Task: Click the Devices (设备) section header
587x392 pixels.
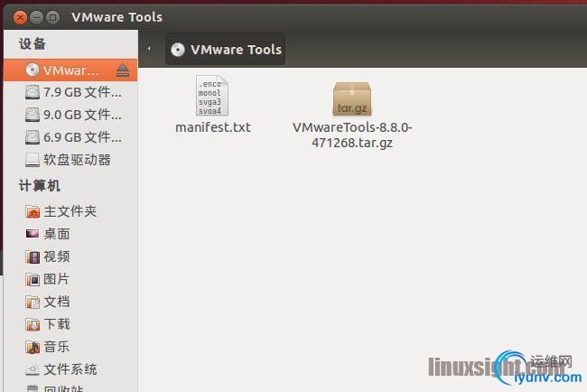Action: (x=33, y=43)
